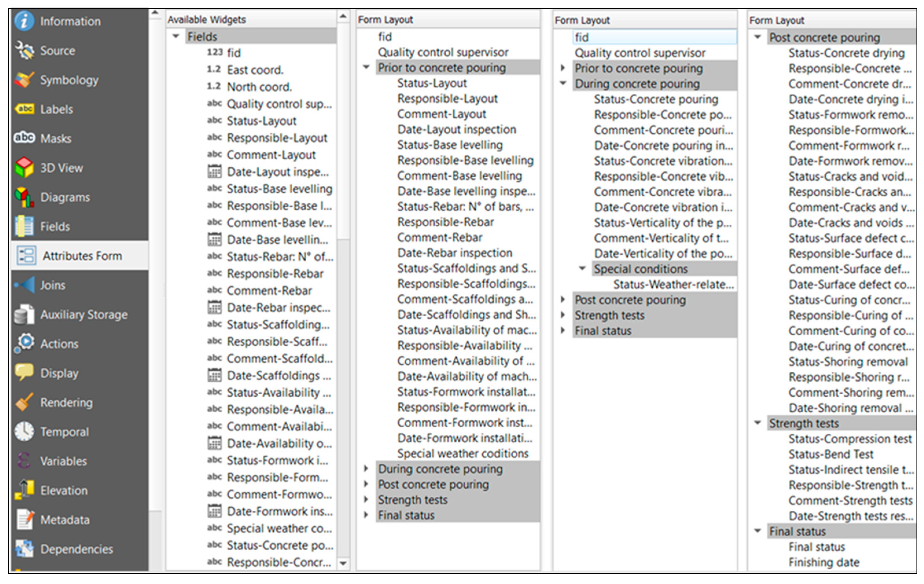Click the 1.2 decimal icon beside East coord.
This screenshot has height=584, width=924.
(214, 69)
